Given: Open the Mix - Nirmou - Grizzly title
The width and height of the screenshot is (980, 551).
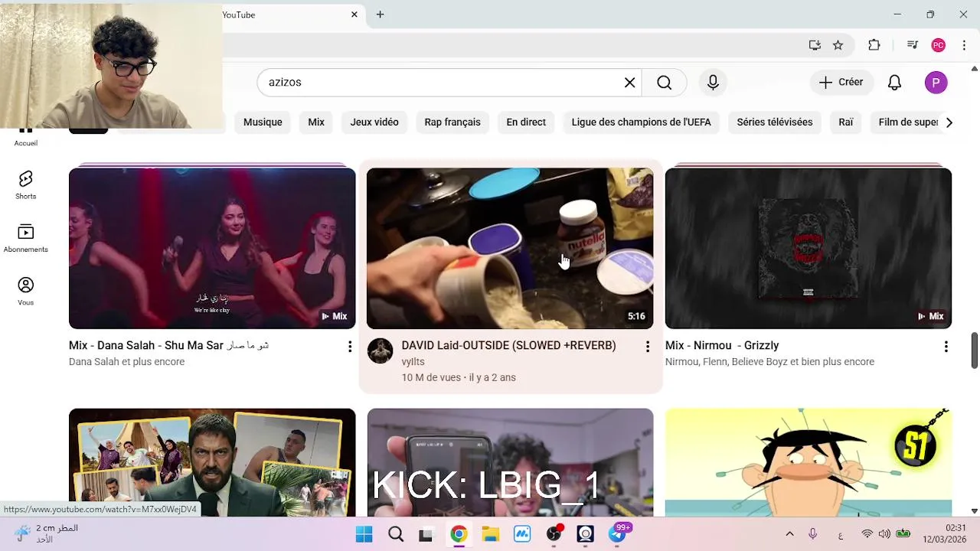Looking at the screenshot, I should [x=722, y=346].
